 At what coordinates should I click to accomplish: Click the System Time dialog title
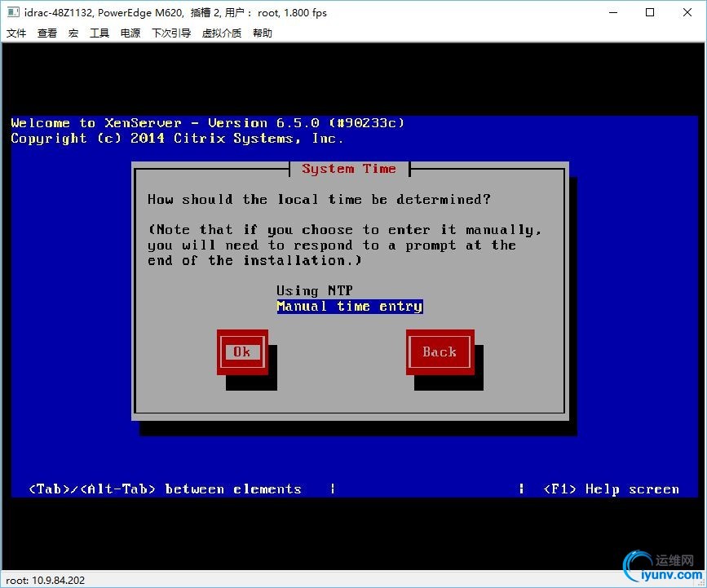tap(349, 169)
